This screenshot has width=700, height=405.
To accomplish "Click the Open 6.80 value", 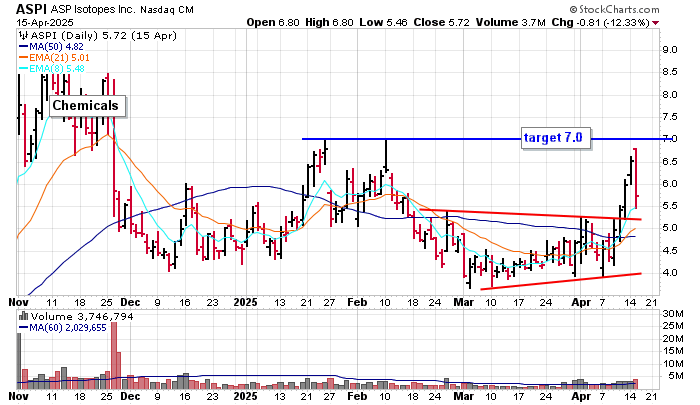I will coord(273,22).
